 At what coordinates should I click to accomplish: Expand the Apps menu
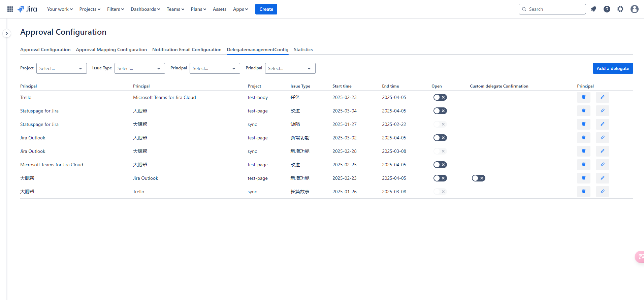click(x=240, y=9)
